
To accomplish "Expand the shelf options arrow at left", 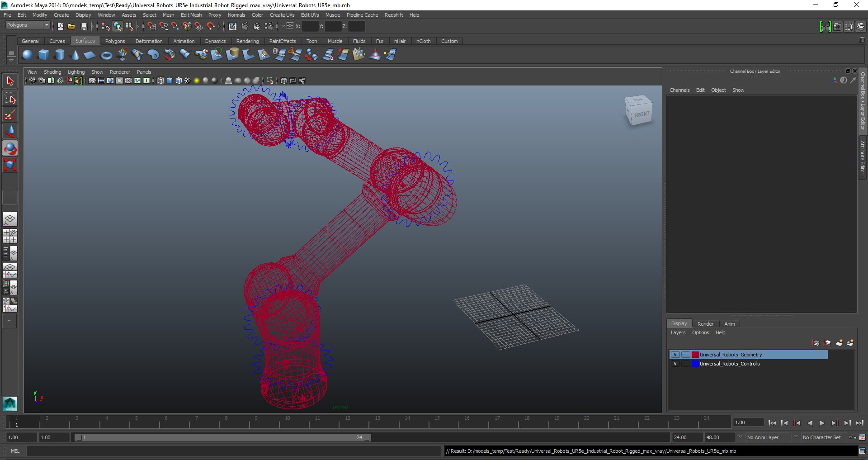I will 11,61.
